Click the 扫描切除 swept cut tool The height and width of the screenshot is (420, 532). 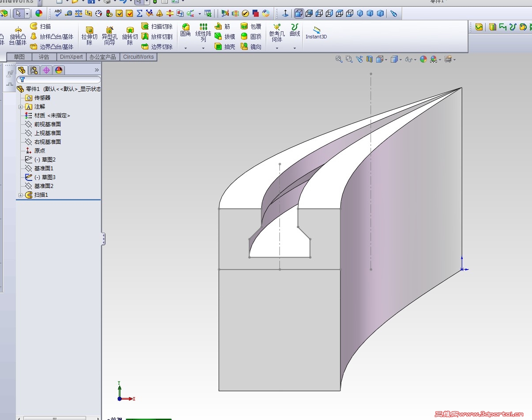coord(157,26)
